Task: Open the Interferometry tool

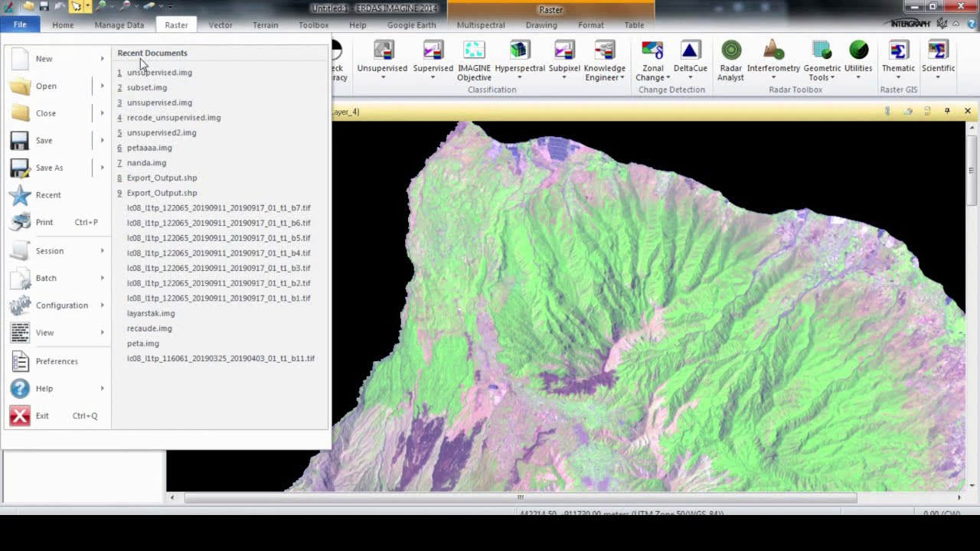Action: coord(773,60)
